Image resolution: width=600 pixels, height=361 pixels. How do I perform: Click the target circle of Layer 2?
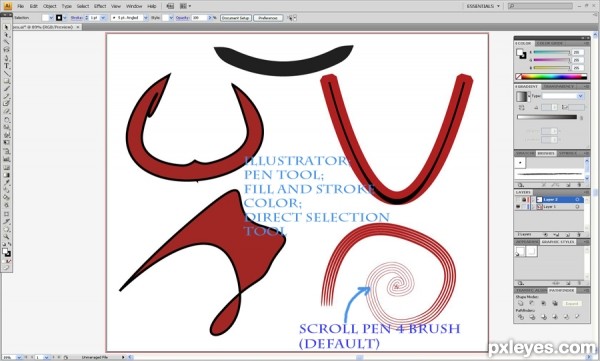click(577, 199)
